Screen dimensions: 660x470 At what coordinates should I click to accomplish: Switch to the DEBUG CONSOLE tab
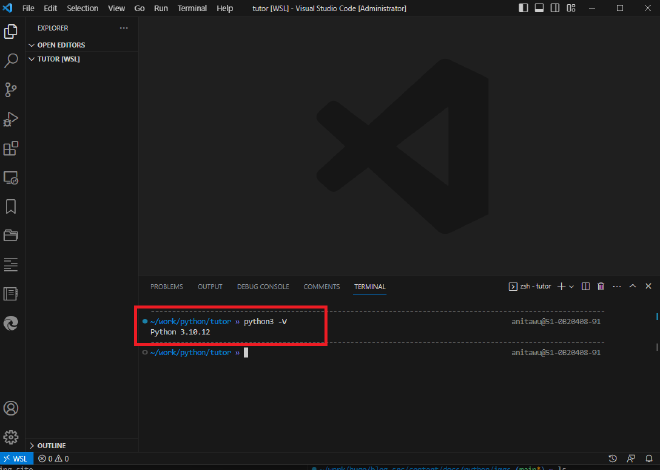tap(263, 287)
